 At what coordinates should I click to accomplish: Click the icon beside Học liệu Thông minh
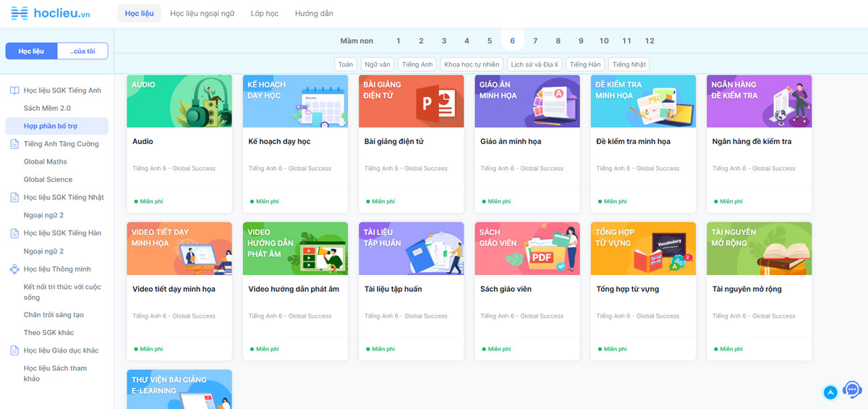pos(14,269)
